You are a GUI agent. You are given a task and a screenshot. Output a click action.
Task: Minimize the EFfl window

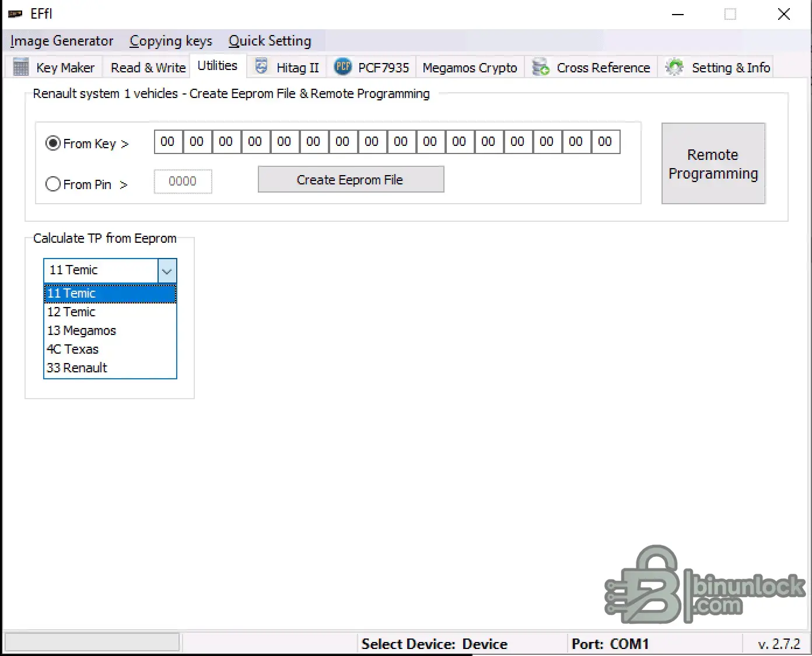(677, 14)
